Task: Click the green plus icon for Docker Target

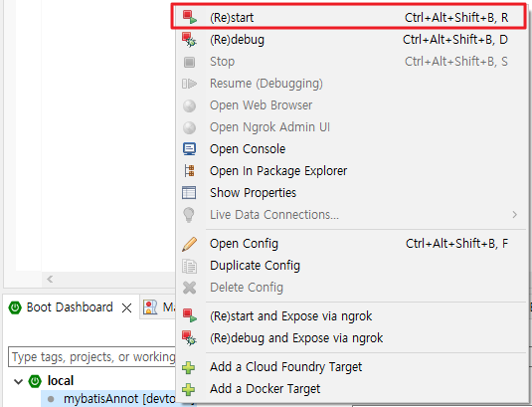Action: (189, 389)
